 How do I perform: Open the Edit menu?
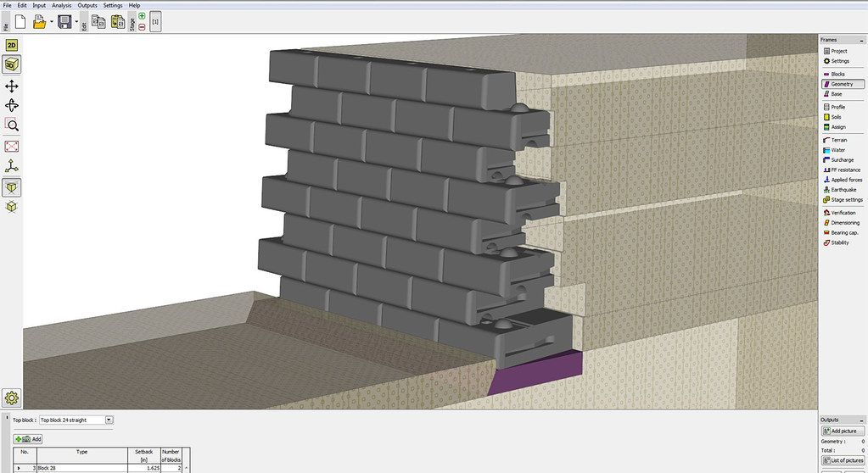point(21,5)
